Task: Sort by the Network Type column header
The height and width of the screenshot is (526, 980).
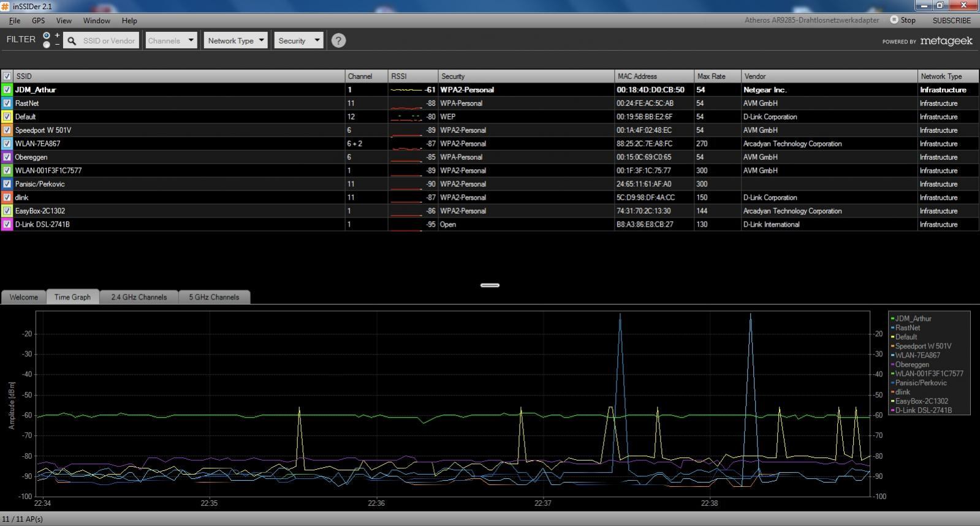Action: [948, 76]
